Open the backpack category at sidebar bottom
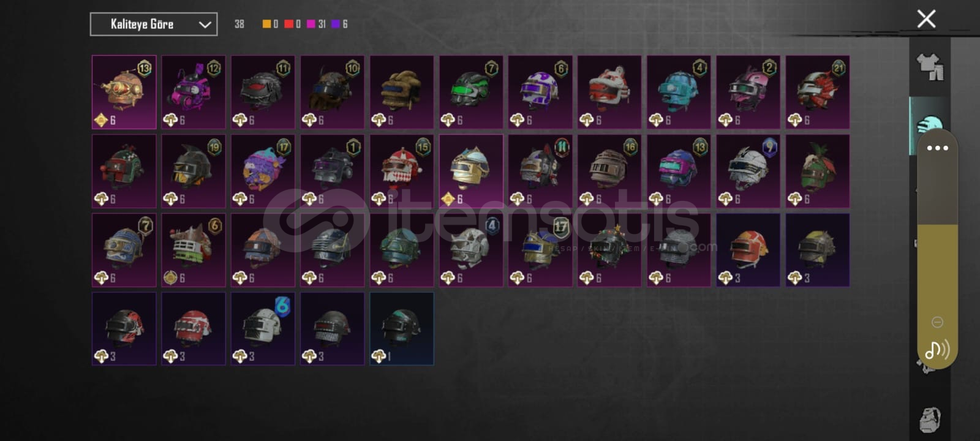The image size is (980, 441). (x=930, y=420)
